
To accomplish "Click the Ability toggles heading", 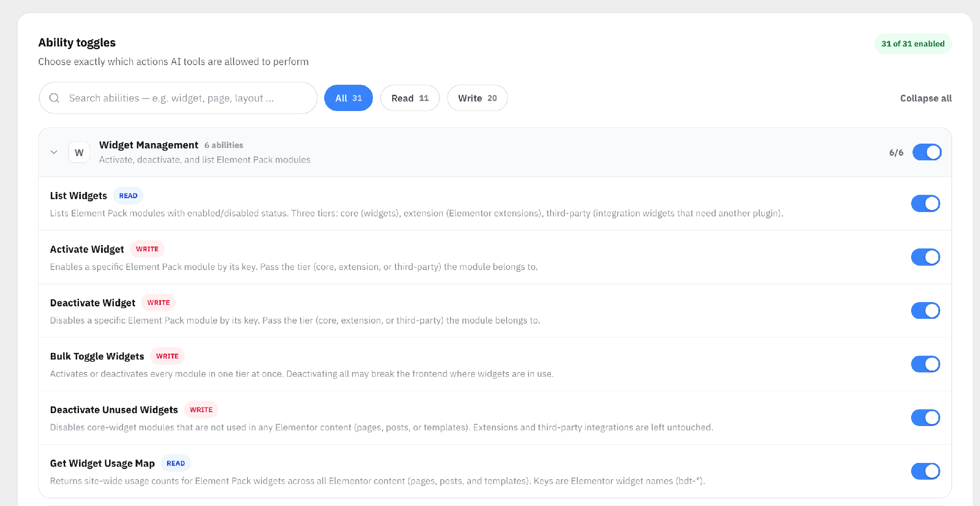I will click(77, 43).
